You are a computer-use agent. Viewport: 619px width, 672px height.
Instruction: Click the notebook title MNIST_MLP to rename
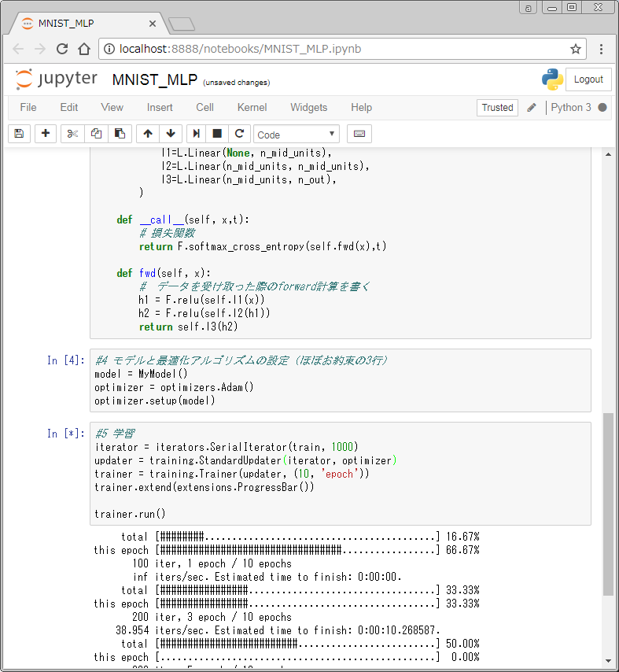[154, 79]
